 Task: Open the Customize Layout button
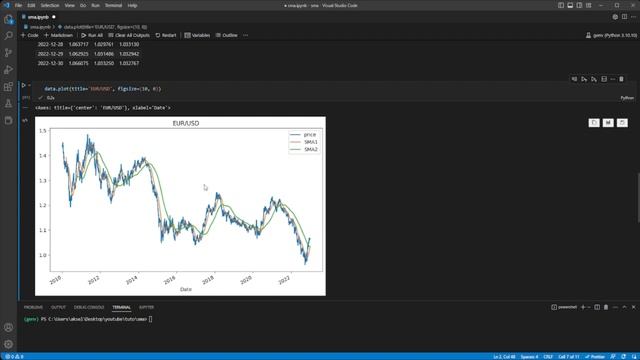click(x=589, y=5)
